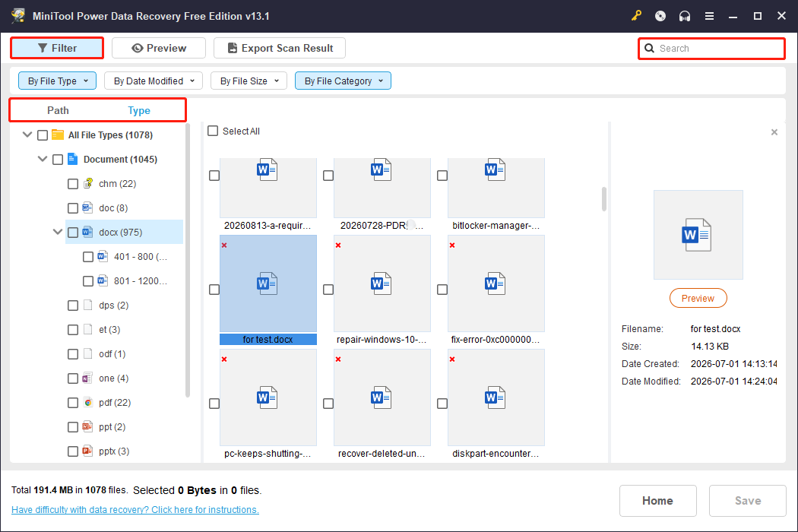Tick the checkbox for bitlocker-manager file
The height and width of the screenshot is (532, 798).
442,175
